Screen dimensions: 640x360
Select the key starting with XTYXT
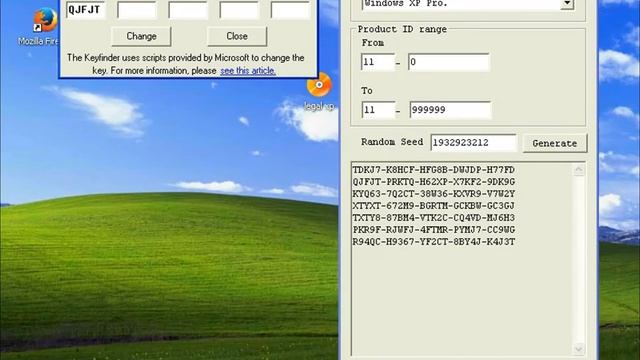(x=433, y=206)
